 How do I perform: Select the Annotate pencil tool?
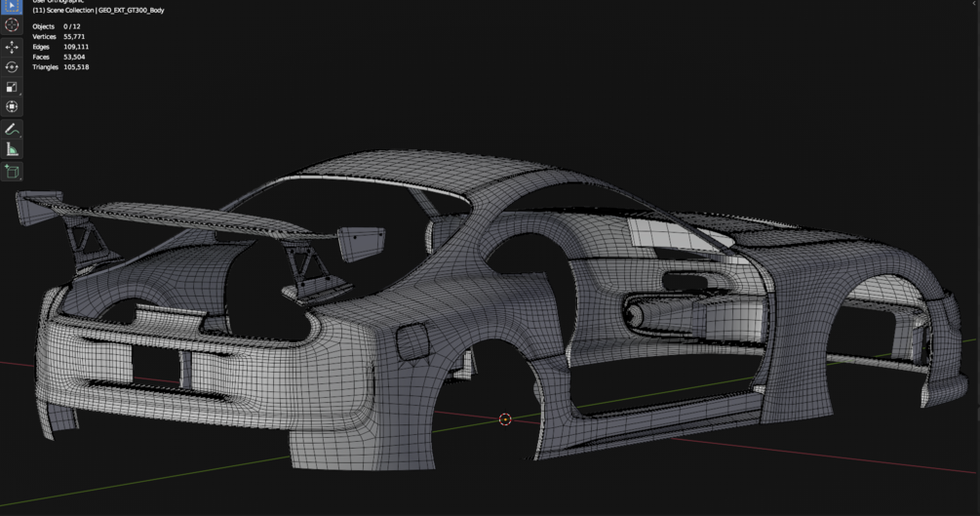point(12,130)
